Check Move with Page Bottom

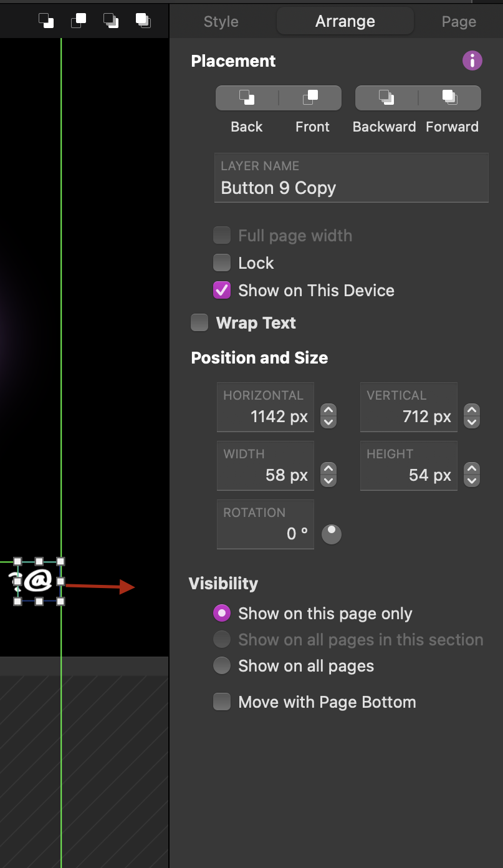coord(222,702)
